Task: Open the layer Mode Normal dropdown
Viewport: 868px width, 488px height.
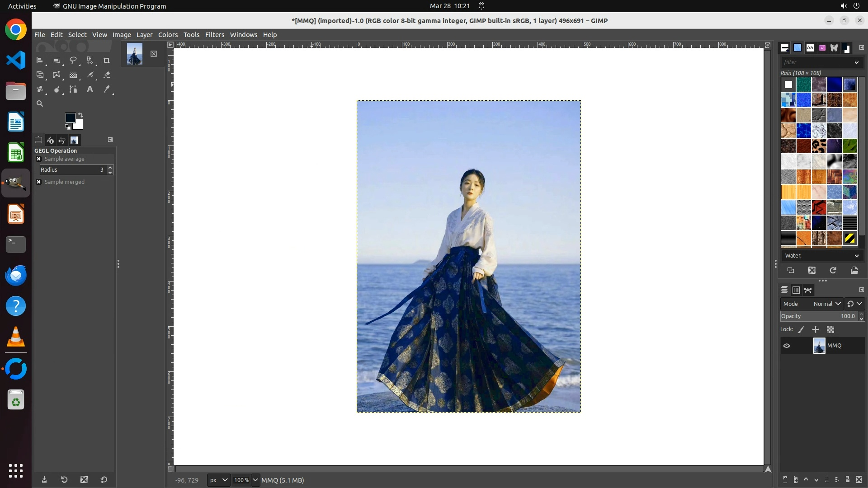Action: pos(826,304)
